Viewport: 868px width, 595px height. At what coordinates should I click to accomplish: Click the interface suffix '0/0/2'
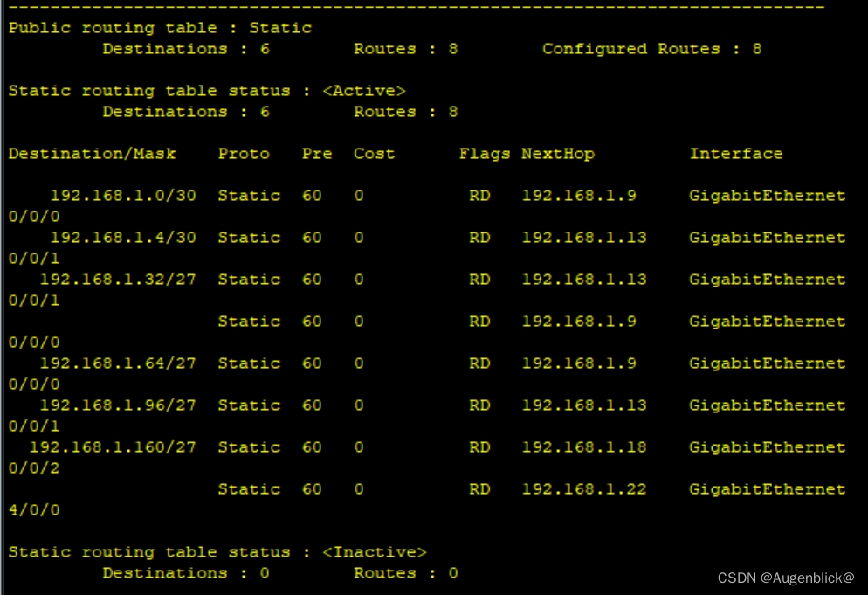[x=34, y=468]
